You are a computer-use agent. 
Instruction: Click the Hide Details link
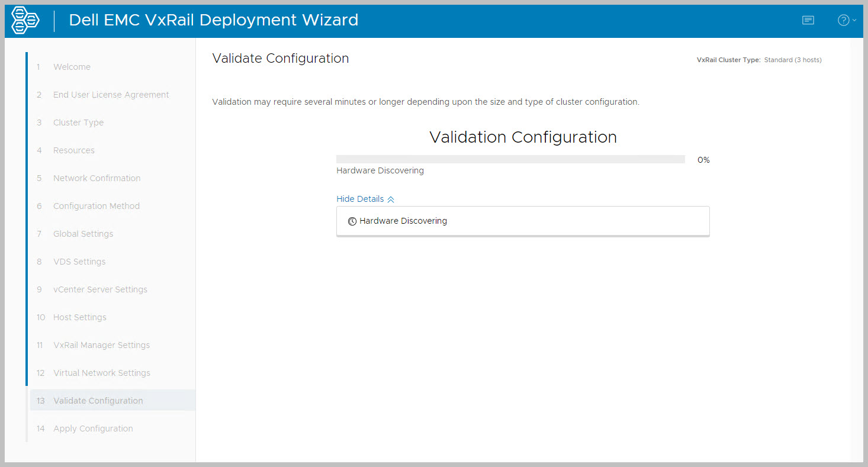(x=360, y=199)
